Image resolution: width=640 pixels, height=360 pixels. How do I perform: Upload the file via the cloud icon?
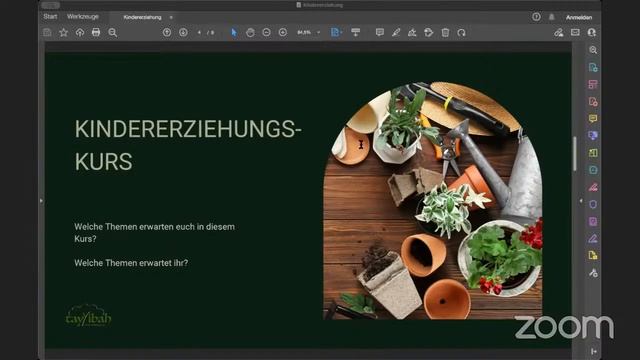[80, 32]
